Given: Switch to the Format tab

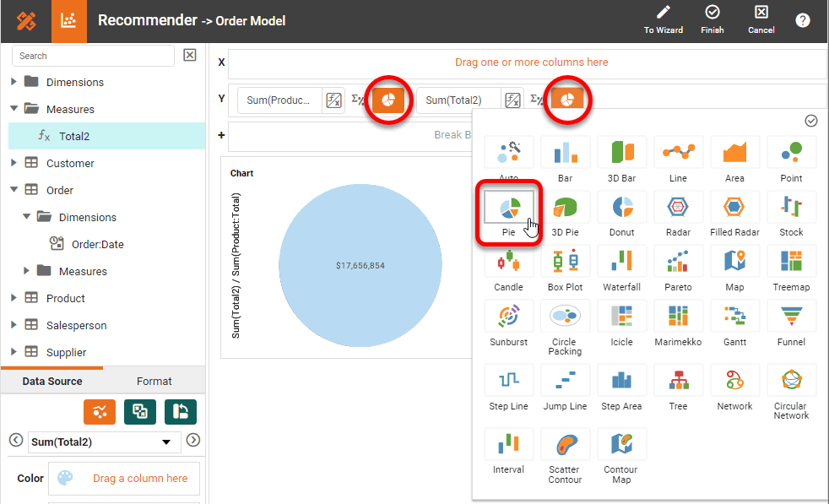Looking at the screenshot, I should (154, 381).
